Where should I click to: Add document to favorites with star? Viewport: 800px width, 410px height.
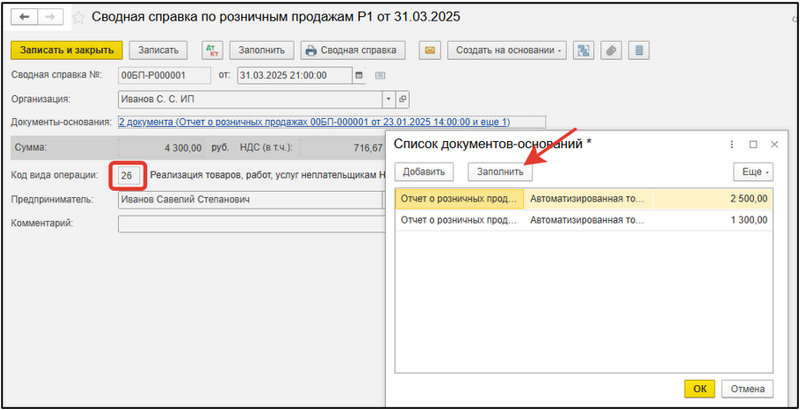tap(78, 18)
